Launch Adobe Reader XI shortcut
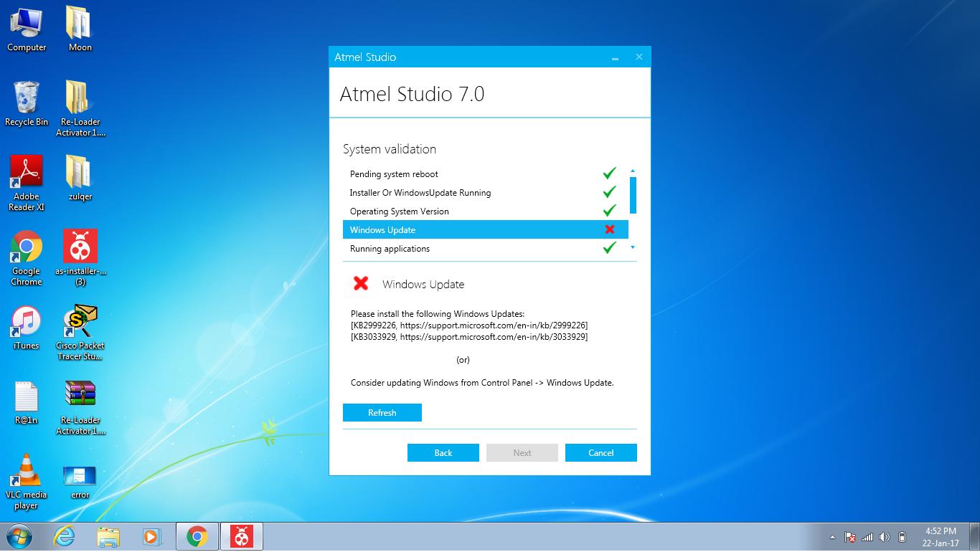Viewport: 980px width, 552px height. click(27, 183)
